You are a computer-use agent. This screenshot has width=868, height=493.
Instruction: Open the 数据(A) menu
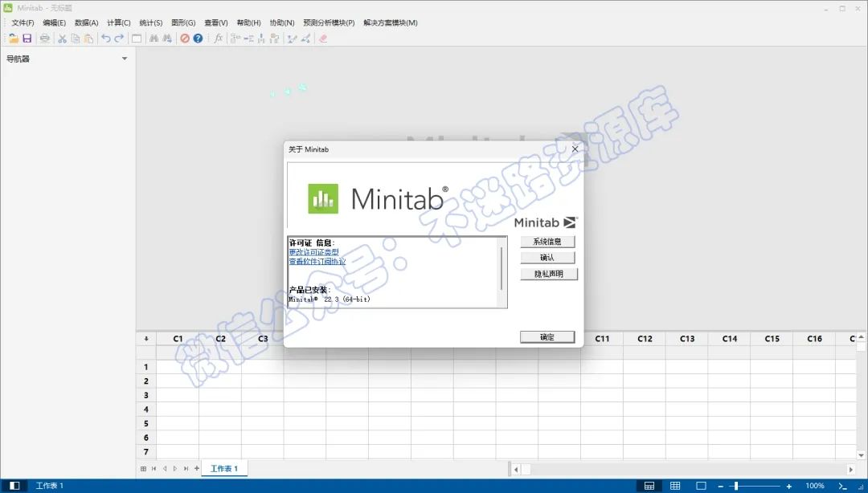(86, 22)
